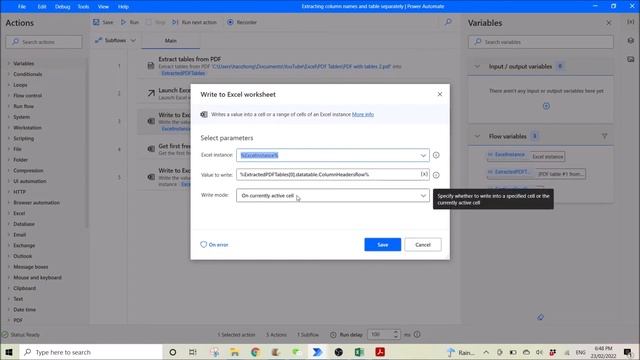The image size is (640, 360).
Task: Click the search icon in flow toolbar
Action: pyautogui.click(x=448, y=22)
